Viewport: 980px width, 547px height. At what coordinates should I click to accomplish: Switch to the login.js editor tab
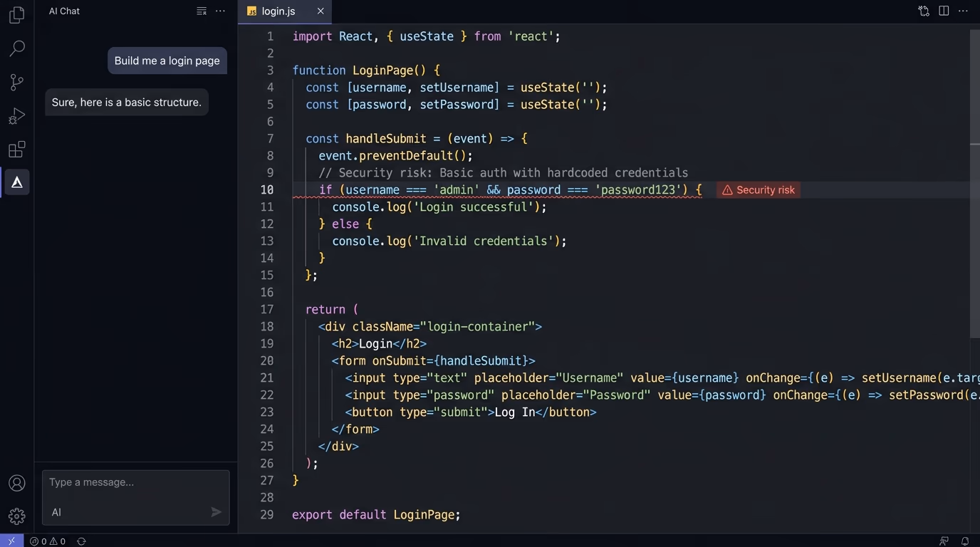coord(286,11)
